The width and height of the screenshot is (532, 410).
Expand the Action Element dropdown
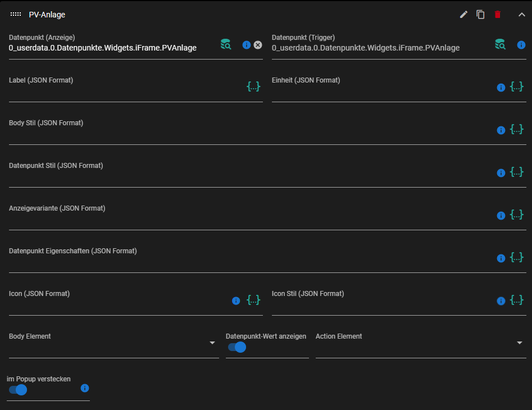(x=520, y=343)
